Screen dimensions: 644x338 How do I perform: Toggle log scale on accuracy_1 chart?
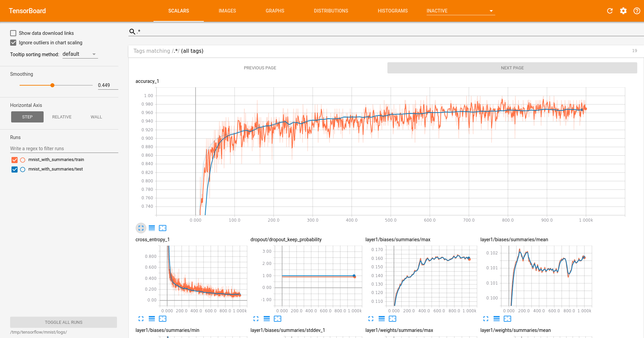click(x=152, y=228)
